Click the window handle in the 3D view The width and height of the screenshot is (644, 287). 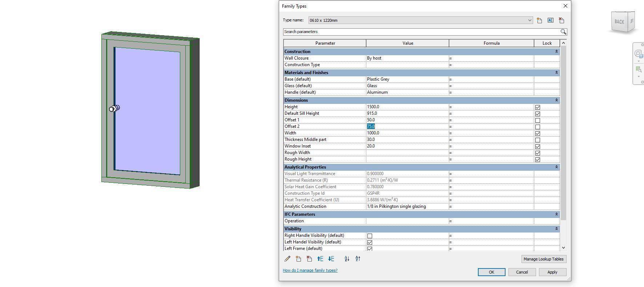click(x=114, y=108)
